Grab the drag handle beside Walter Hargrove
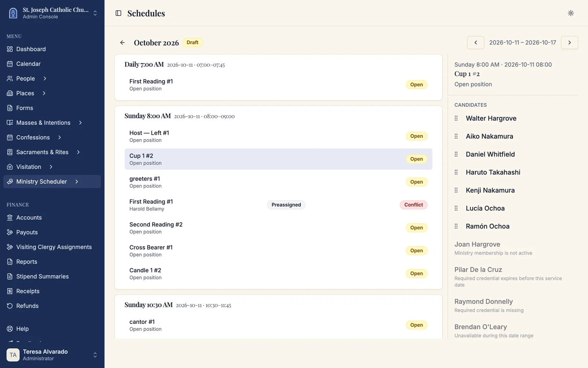 (x=456, y=118)
